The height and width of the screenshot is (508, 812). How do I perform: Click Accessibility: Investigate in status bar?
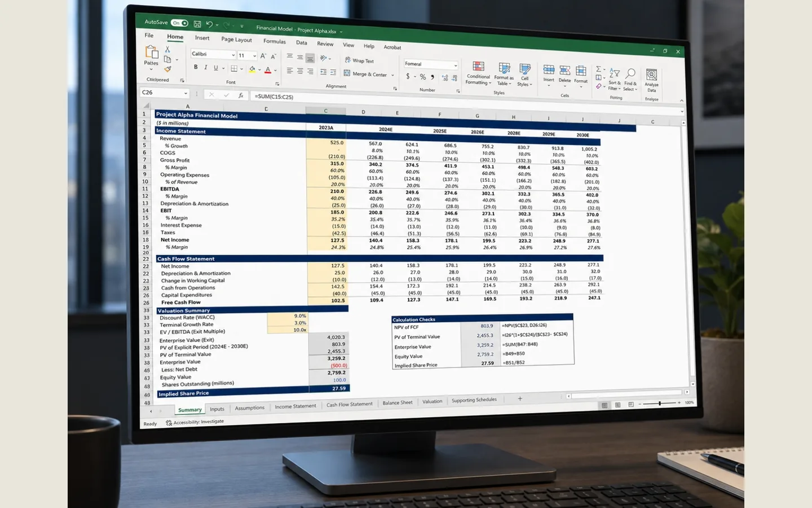(x=195, y=422)
